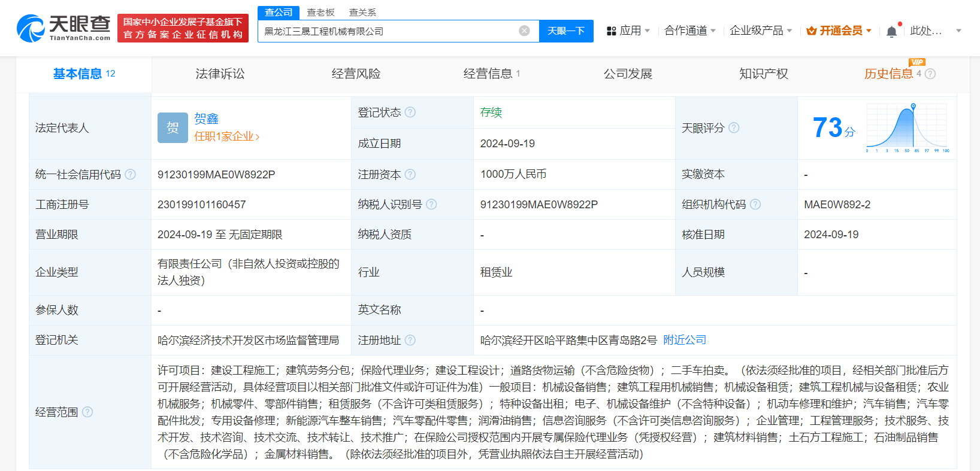The height and width of the screenshot is (471, 980).
Task: Click help icon next to 登记状态
Action: (x=410, y=113)
